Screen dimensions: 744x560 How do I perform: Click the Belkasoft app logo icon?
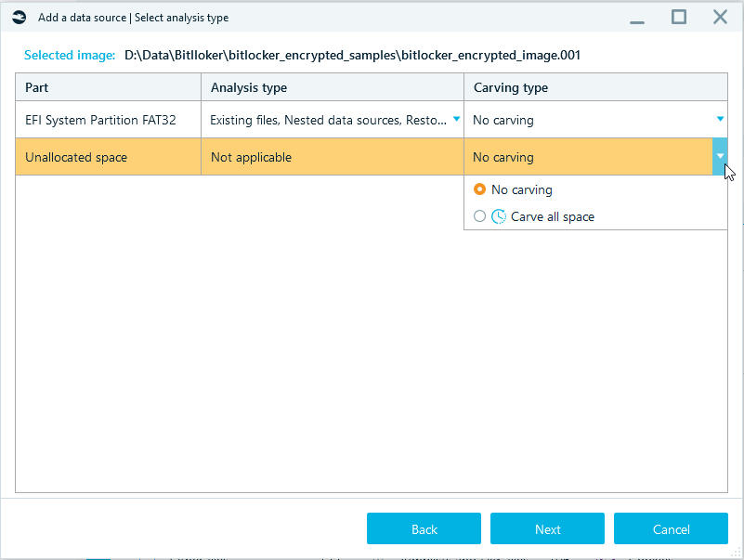point(19,18)
